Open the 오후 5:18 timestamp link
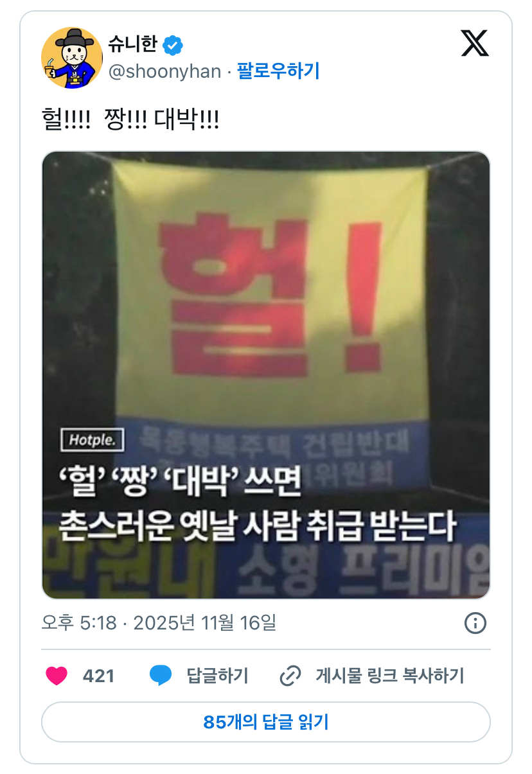 [78, 622]
